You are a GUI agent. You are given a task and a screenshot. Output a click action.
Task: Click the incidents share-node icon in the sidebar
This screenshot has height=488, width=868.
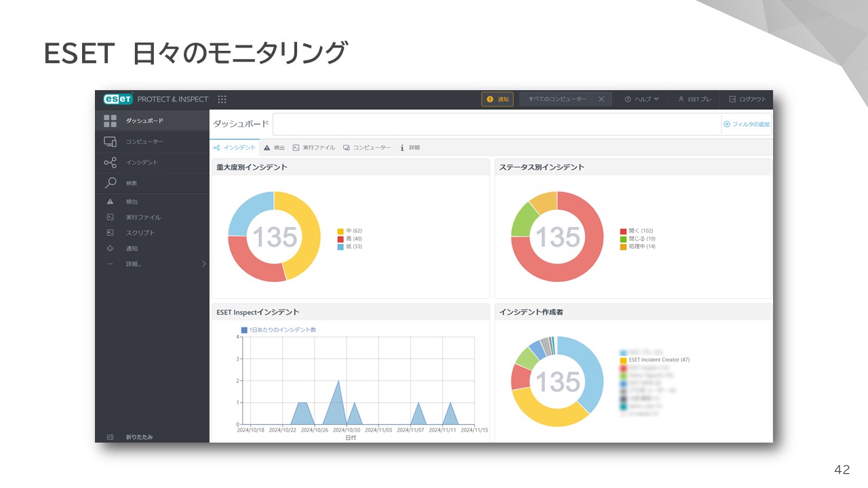pos(110,163)
